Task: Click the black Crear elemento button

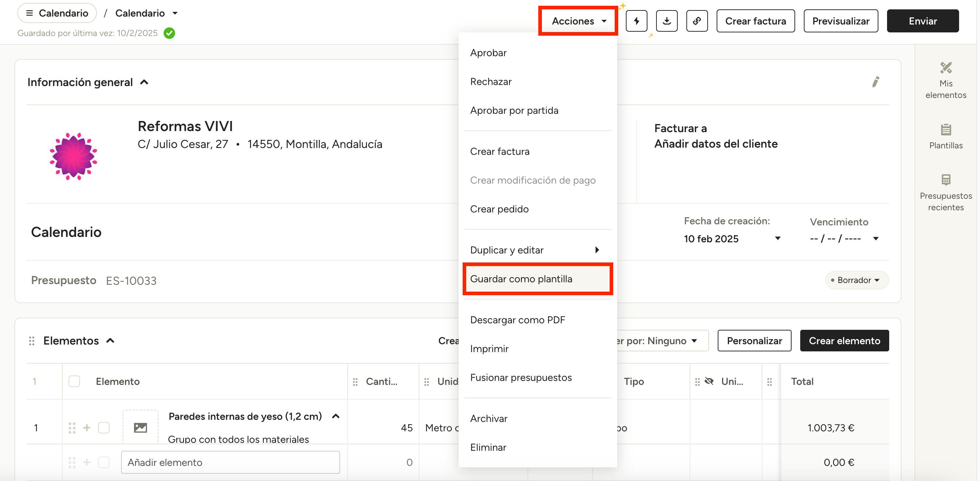Action: pos(844,341)
